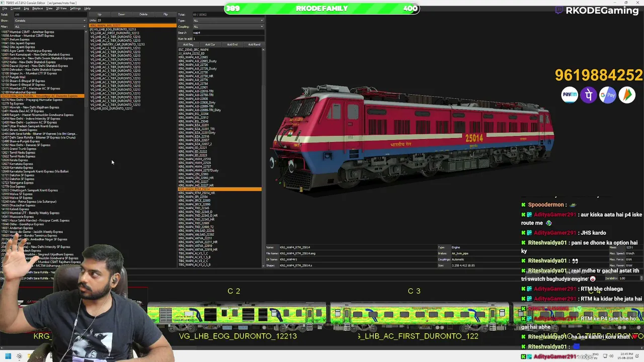Open the Help menu
The height and width of the screenshot is (362, 644).
pyautogui.click(x=88, y=9)
